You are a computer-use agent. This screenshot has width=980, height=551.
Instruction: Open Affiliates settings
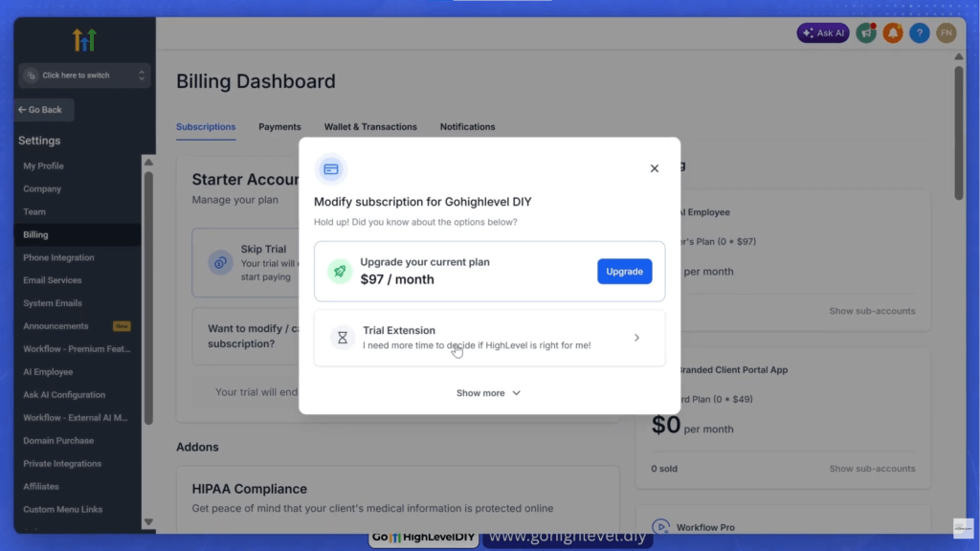(x=41, y=486)
